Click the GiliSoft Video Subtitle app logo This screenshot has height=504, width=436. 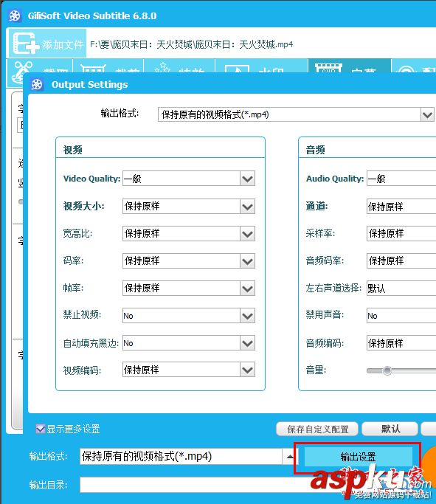tap(15, 15)
